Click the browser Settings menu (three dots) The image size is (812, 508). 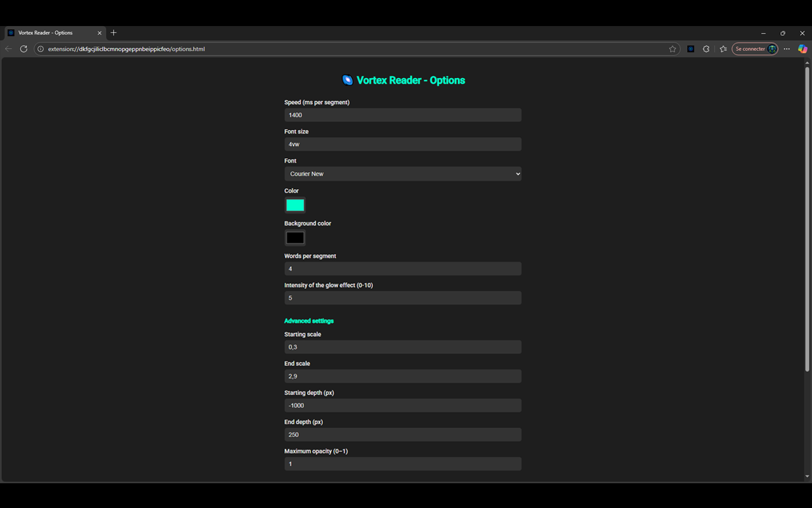[787, 48]
